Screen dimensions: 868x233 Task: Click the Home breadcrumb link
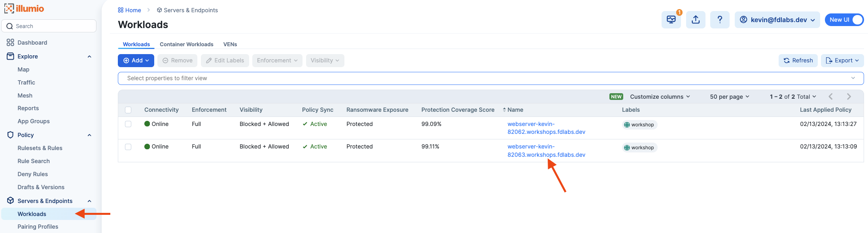point(129,10)
